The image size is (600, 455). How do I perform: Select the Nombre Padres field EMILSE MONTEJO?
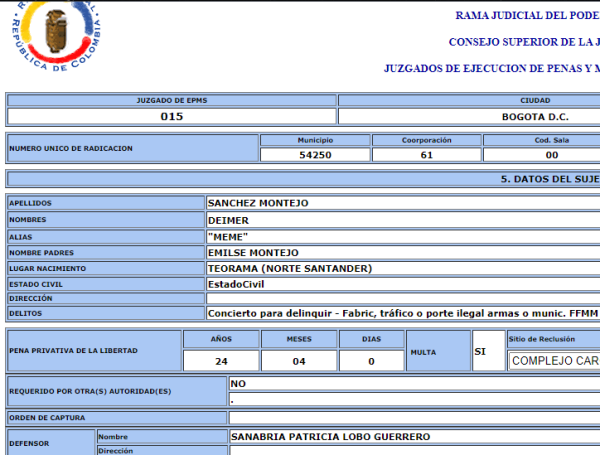pos(400,253)
